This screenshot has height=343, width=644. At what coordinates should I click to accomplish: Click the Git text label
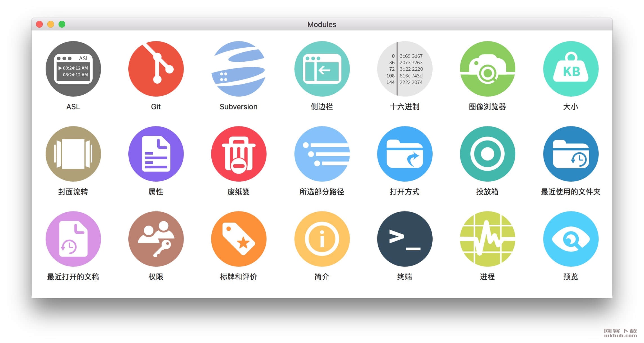tap(156, 107)
